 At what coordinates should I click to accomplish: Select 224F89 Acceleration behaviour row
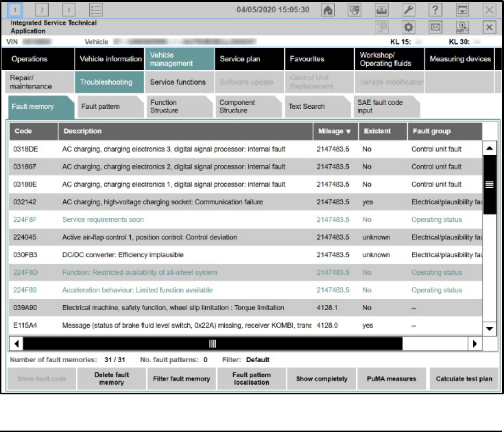coord(246,290)
